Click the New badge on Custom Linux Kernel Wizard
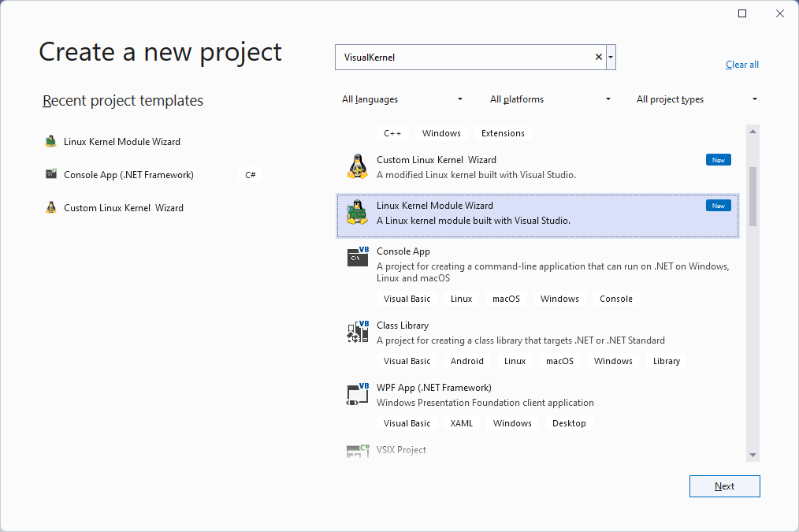Viewport: 799px width, 532px height. pos(719,160)
